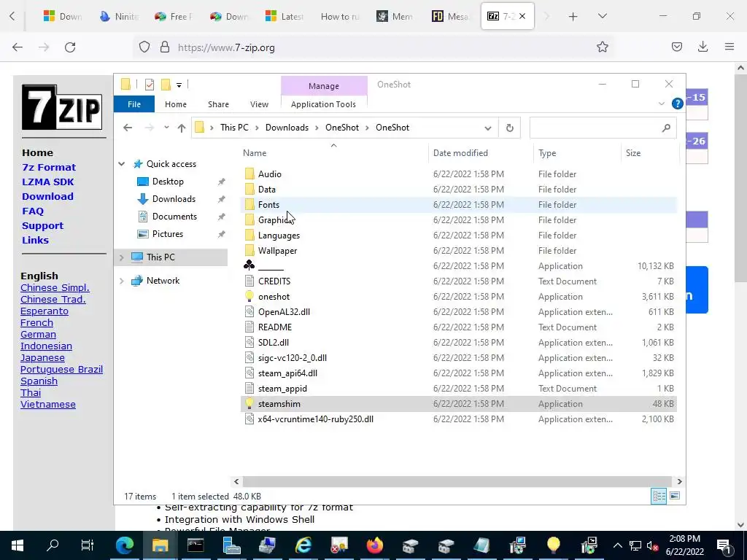747x560 pixels.
Task: Open Microsoft Edge from the taskbar
Action: tap(125, 545)
